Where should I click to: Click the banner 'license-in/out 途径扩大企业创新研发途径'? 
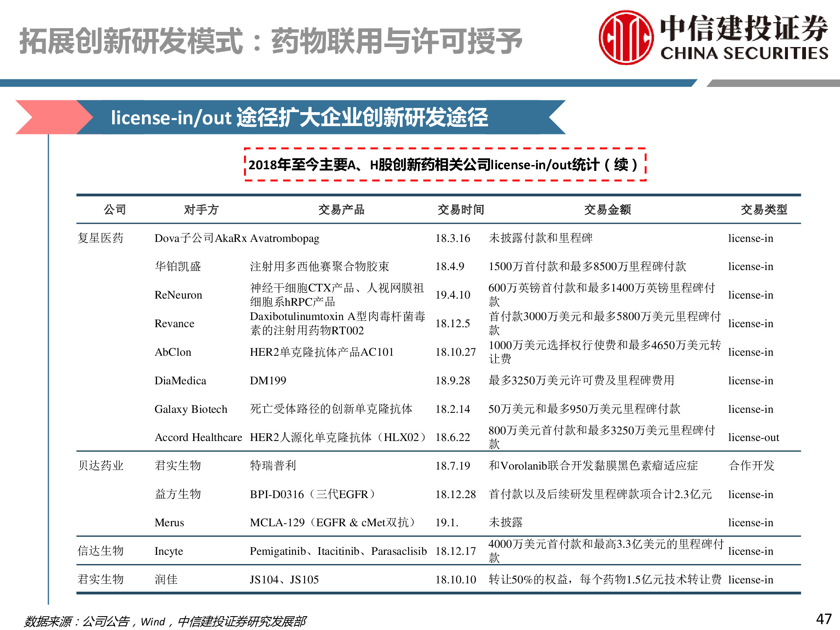(x=299, y=117)
